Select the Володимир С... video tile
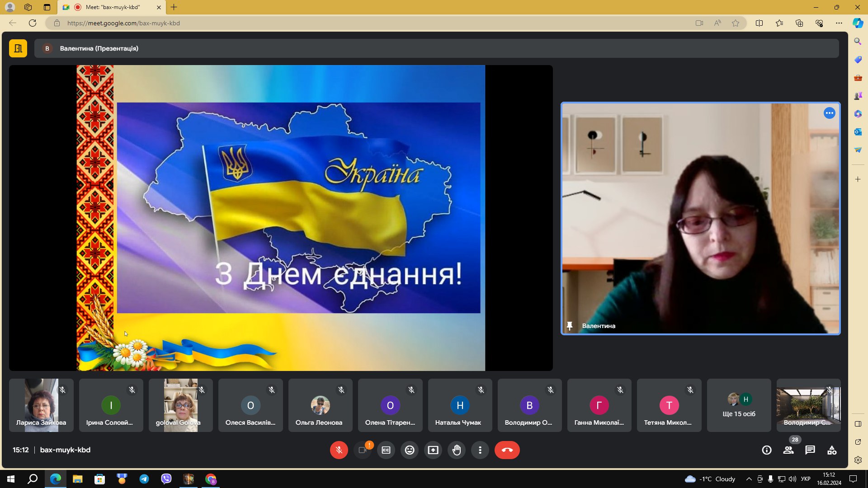The height and width of the screenshot is (488, 868). tap(808, 405)
